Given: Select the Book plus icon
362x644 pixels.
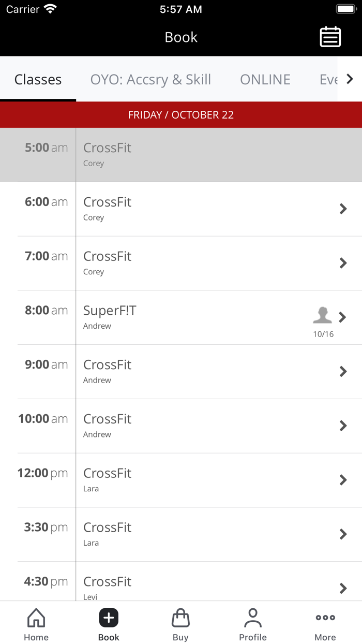Looking at the screenshot, I should (108, 618).
